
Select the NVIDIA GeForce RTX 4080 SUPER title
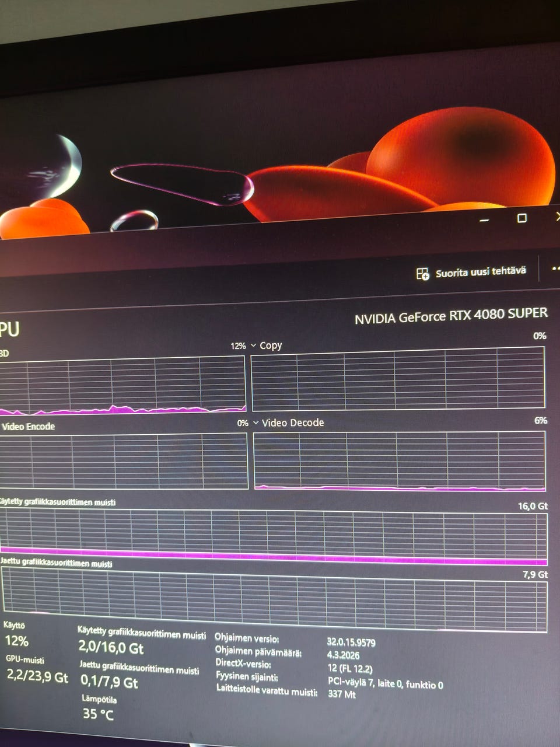(452, 316)
